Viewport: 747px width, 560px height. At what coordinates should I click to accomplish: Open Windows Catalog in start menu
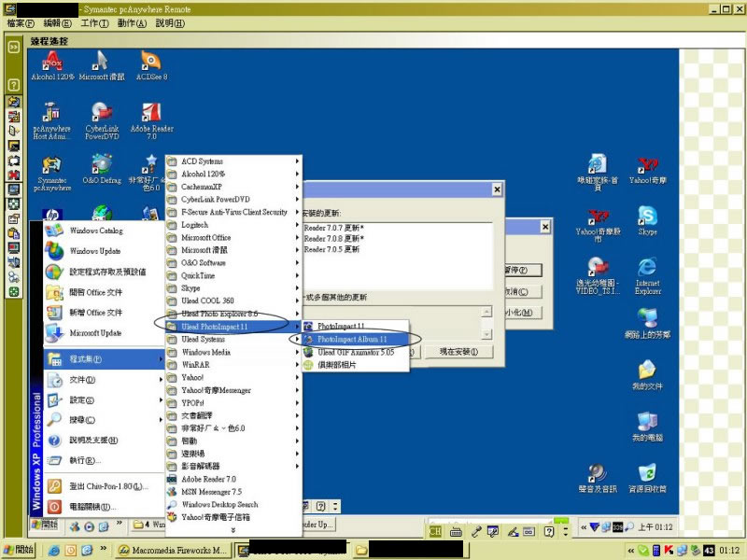(104, 231)
